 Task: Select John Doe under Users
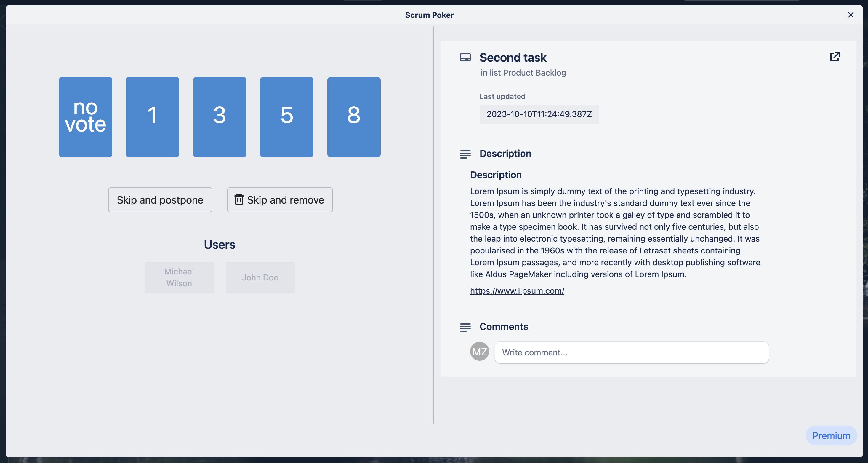click(260, 277)
